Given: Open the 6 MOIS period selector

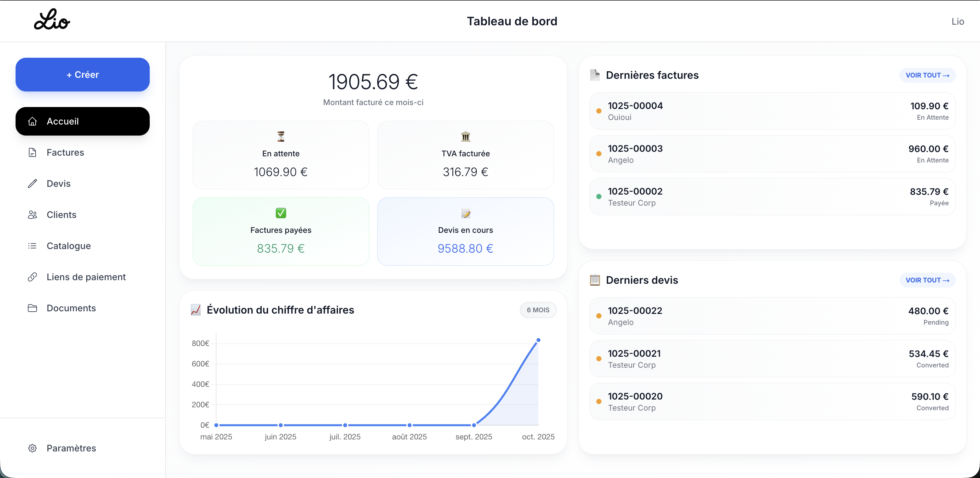Looking at the screenshot, I should (x=538, y=310).
